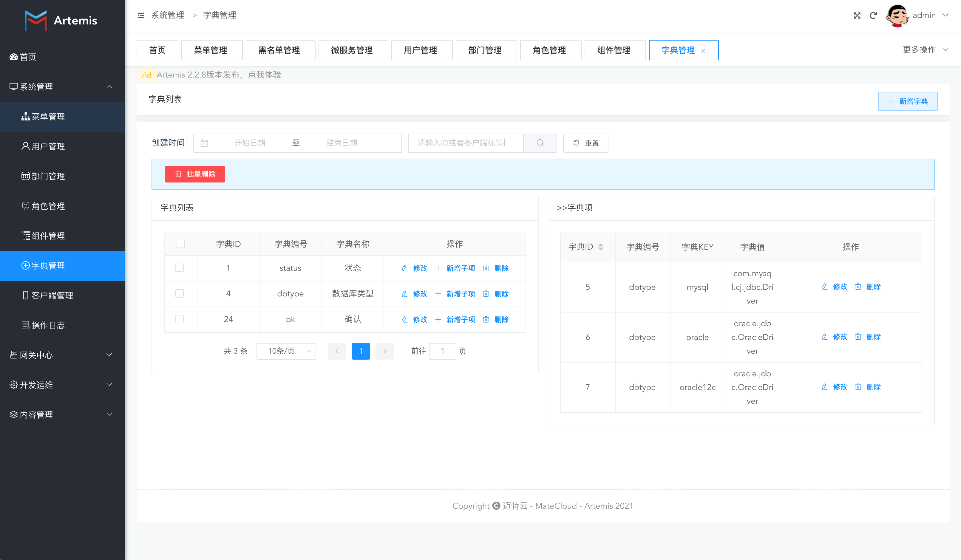Screen dimensions: 961x560
Task: Open 客户端管理 in the sidebar
Action: click(x=62, y=296)
